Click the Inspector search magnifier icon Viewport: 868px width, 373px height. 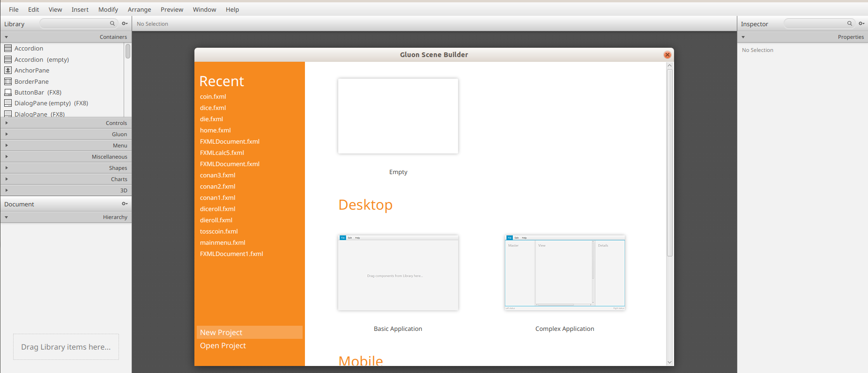pos(849,23)
